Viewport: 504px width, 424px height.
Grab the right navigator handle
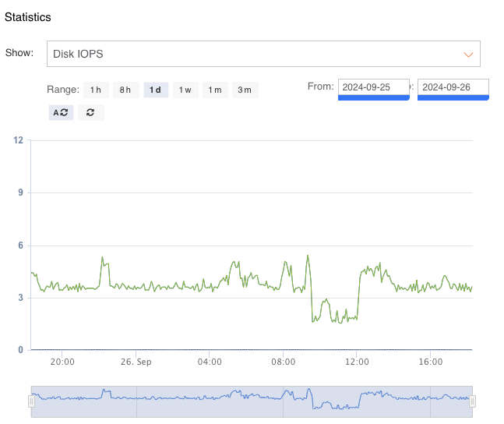point(472,401)
